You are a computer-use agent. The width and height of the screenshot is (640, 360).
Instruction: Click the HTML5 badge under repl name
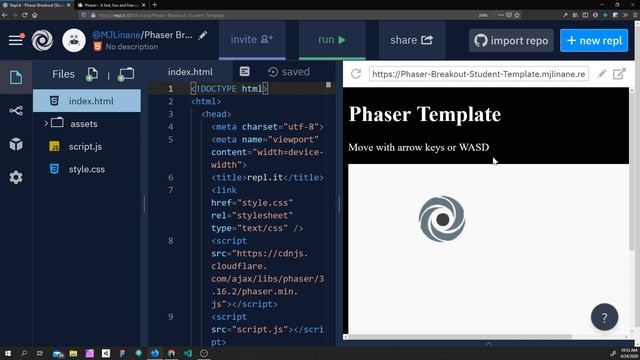coord(98,47)
